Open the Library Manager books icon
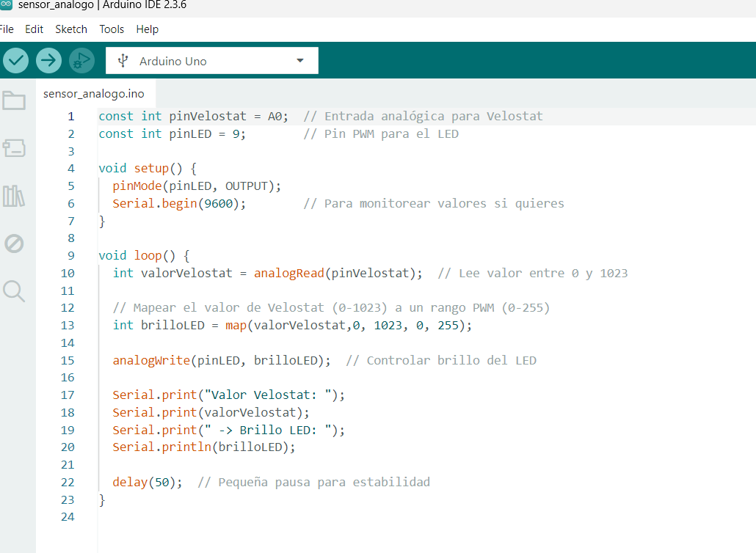Image resolution: width=756 pixels, height=553 pixels. point(14,196)
